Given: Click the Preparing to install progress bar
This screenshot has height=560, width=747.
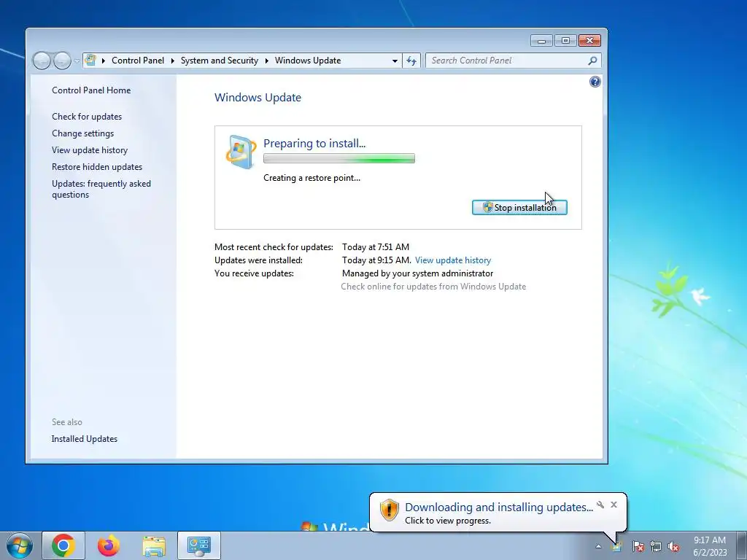Looking at the screenshot, I should [x=339, y=158].
